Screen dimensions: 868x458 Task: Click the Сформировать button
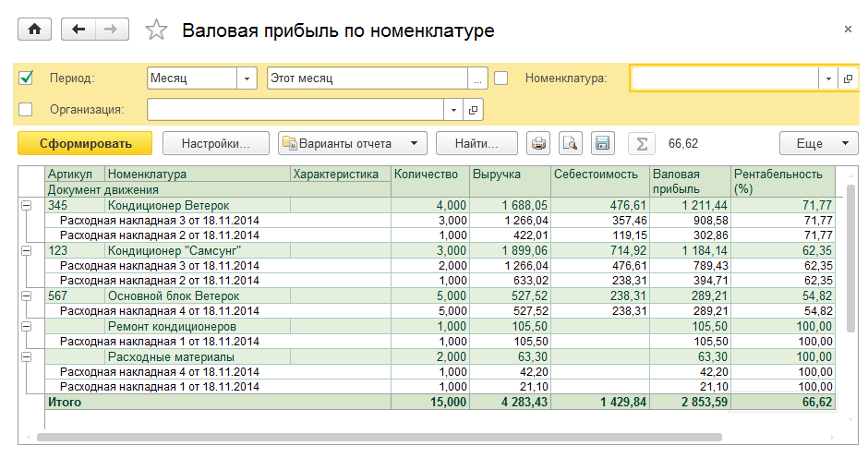click(85, 143)
